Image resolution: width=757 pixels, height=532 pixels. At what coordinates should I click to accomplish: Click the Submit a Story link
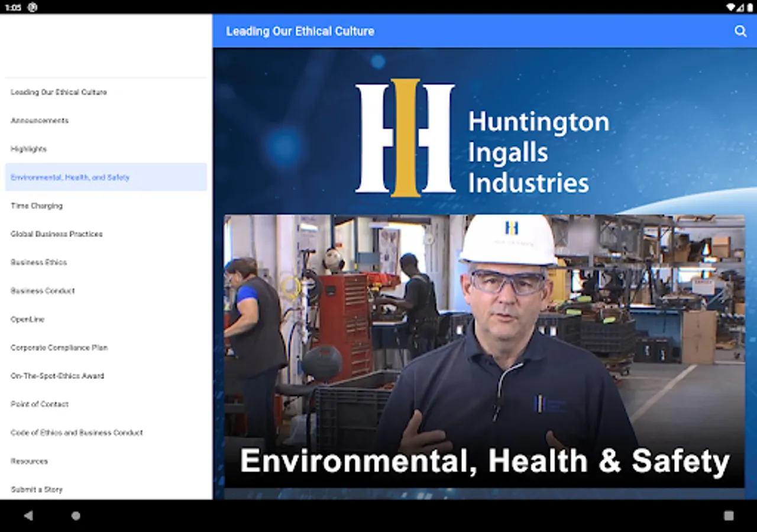coord(37,489)
